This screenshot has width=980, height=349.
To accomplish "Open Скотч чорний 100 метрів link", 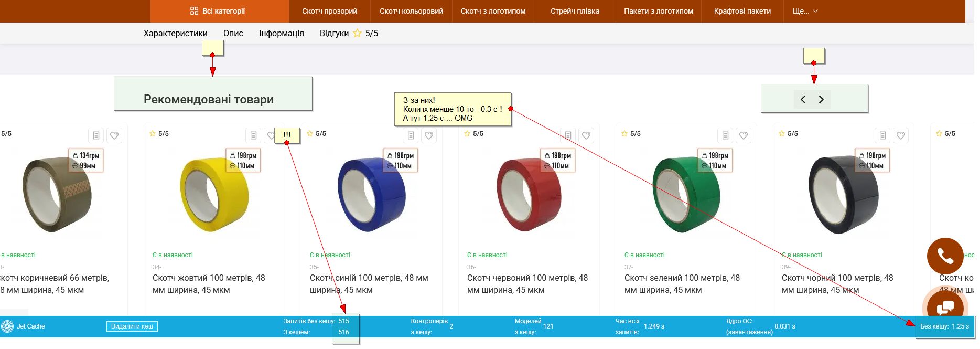I will [x=837, y=284].
